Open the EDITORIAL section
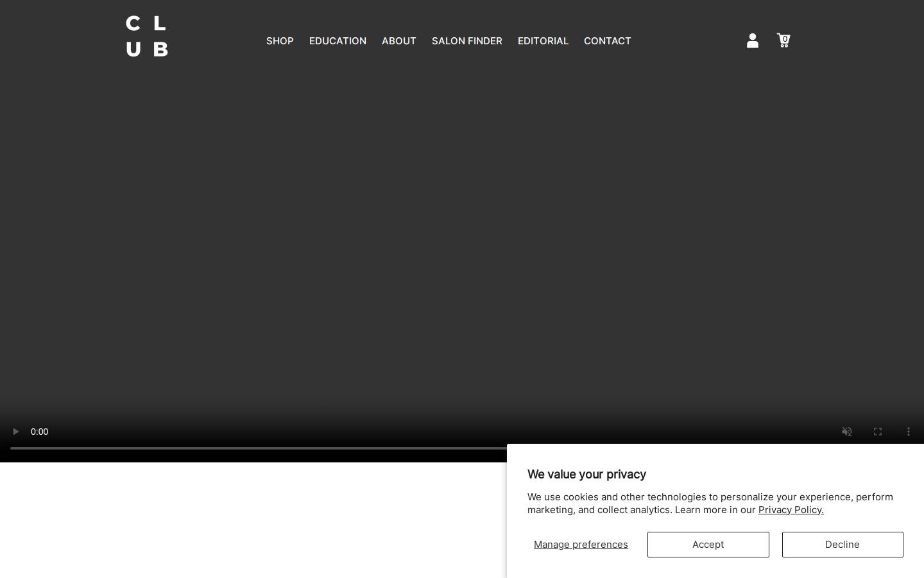The height and width of the screenshot is (578, 924). (543, 41)
